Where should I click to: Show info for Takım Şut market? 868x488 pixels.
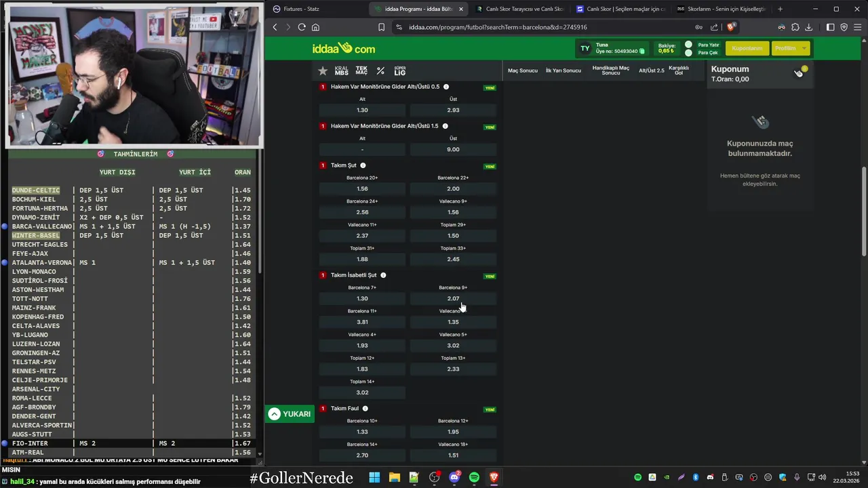coord(363,165)
